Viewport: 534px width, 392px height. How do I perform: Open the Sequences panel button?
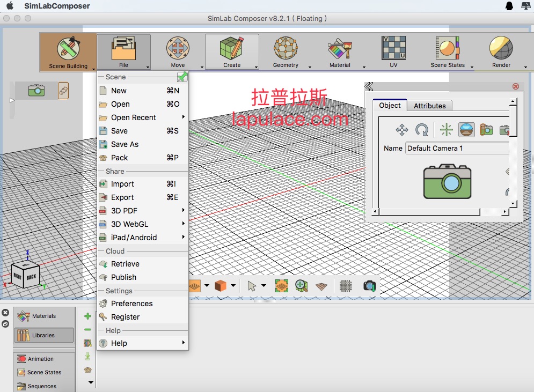(44, 386)
